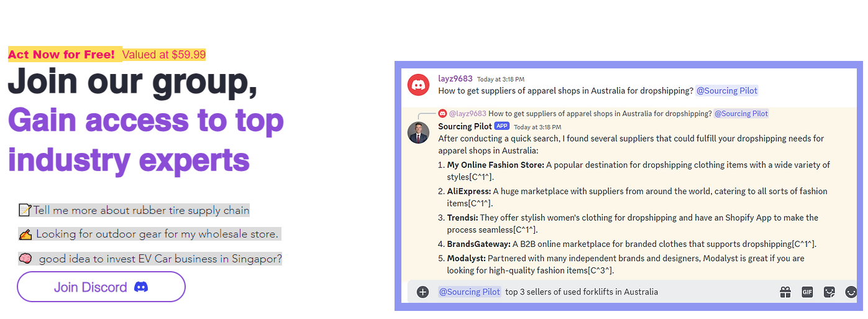The height and width of the screenshot is (319, 868).
Task: Click 'Gain access to top' heading line
Action: [146, 121]
